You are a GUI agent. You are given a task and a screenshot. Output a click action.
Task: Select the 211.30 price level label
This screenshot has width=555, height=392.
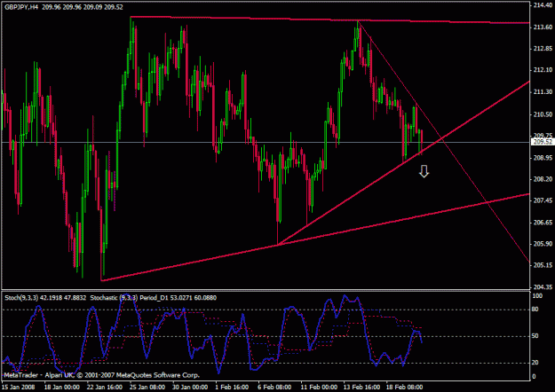(x=542, y=92)
